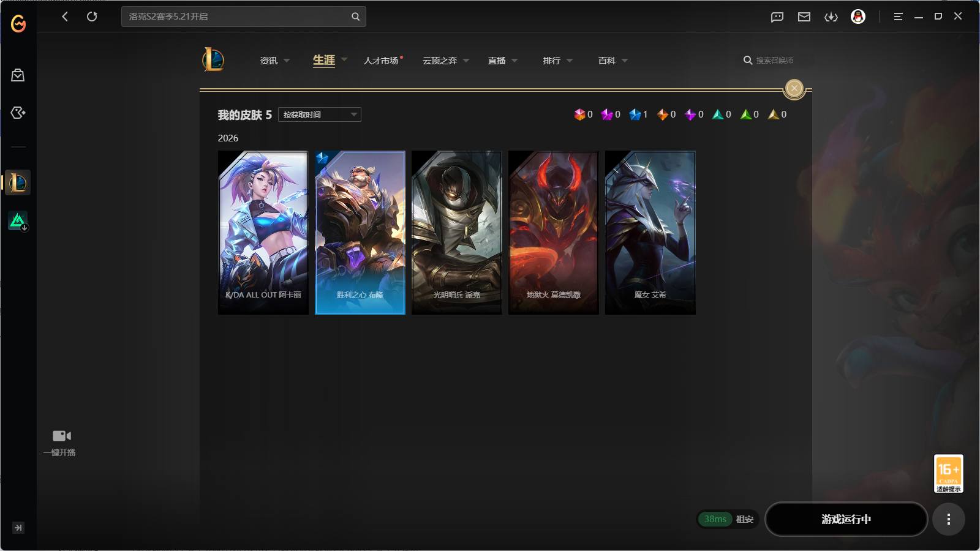Click the gold triangle gem counter

(x=774, y=114)
